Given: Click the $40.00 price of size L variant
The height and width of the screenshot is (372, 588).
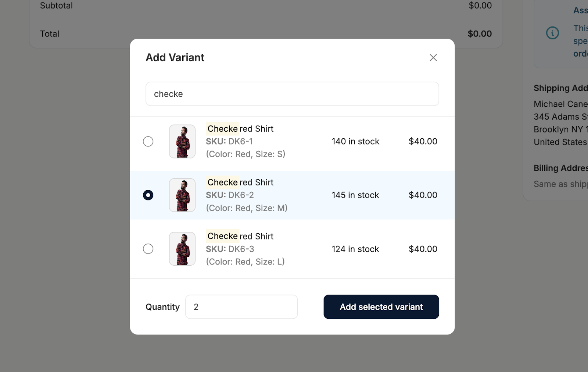Looking at the screenshot, I should click(x=423, y=249).
